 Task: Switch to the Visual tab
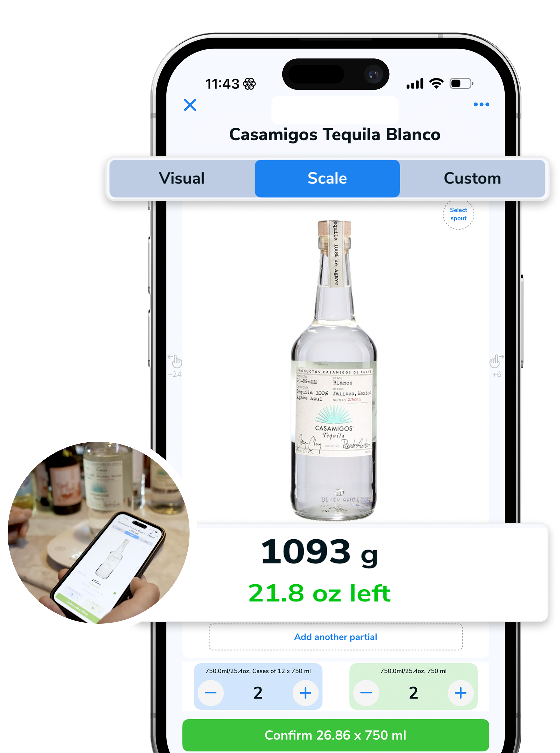[x=182, y=178]
